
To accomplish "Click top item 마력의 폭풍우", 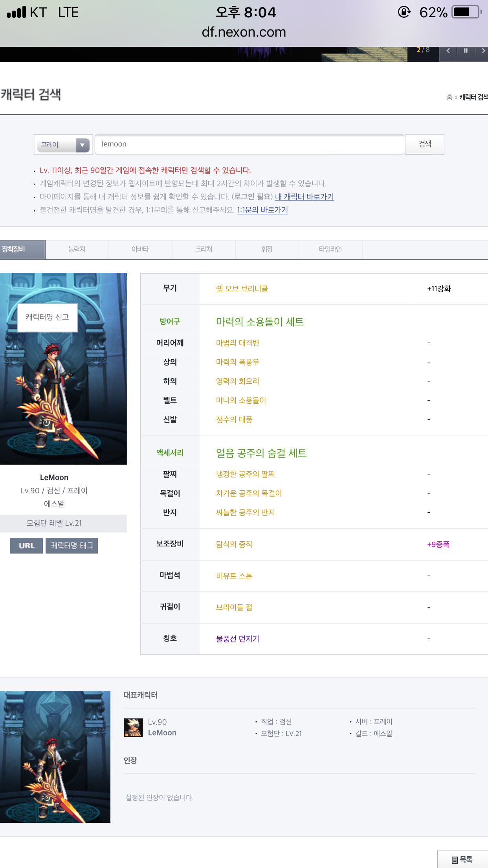I will coord(238,362).
